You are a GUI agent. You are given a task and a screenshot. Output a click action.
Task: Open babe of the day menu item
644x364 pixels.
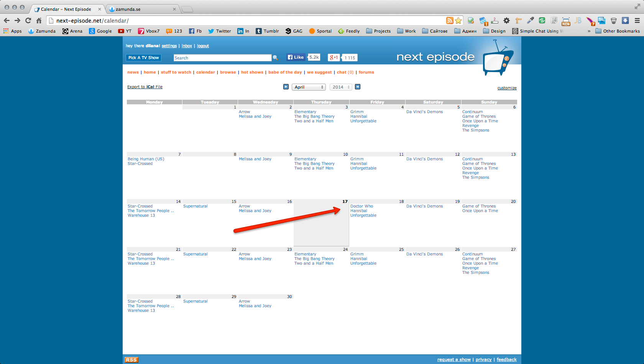pyautogui.click(x=285, y=72)
